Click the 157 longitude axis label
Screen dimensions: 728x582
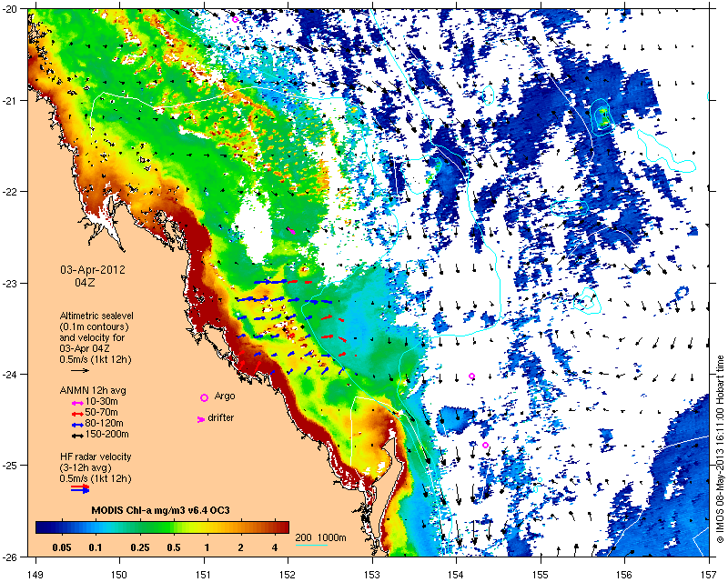pos(710,575)
